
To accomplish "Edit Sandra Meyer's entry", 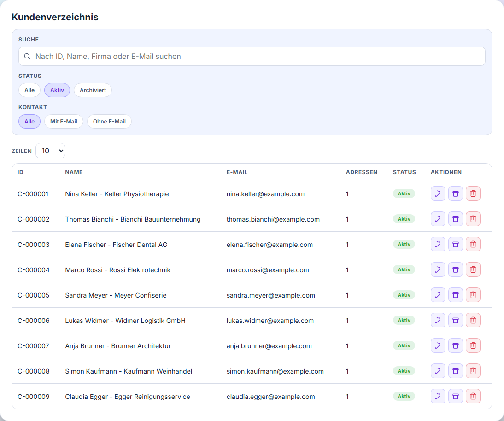I will coord(438,295).
